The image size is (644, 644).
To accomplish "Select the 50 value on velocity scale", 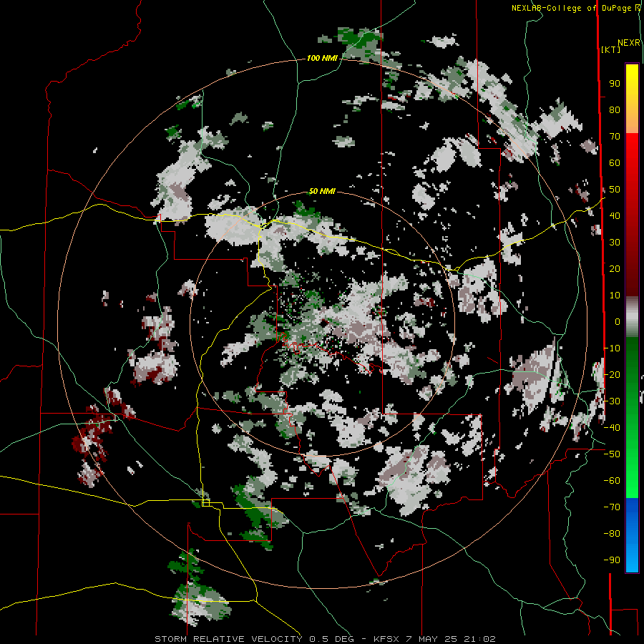I will point(615,190).
